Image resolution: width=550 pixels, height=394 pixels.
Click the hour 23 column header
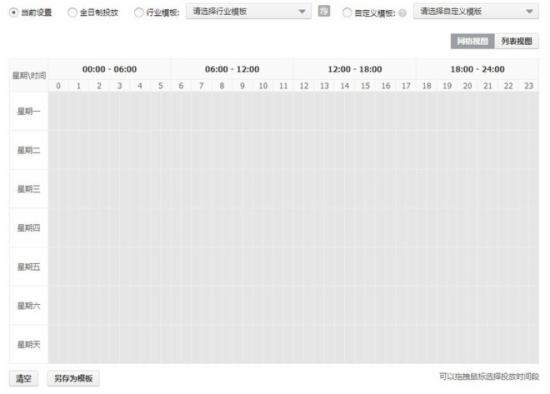(529, 86)
